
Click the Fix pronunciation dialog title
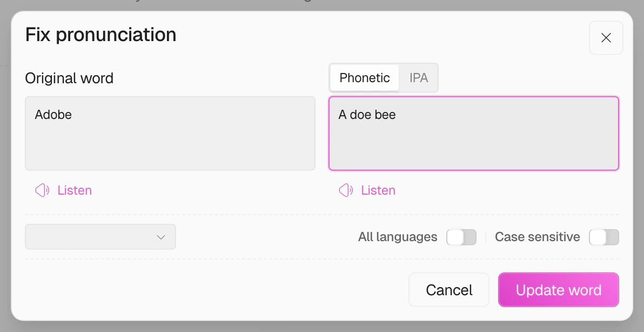click(x=100, y=35)
